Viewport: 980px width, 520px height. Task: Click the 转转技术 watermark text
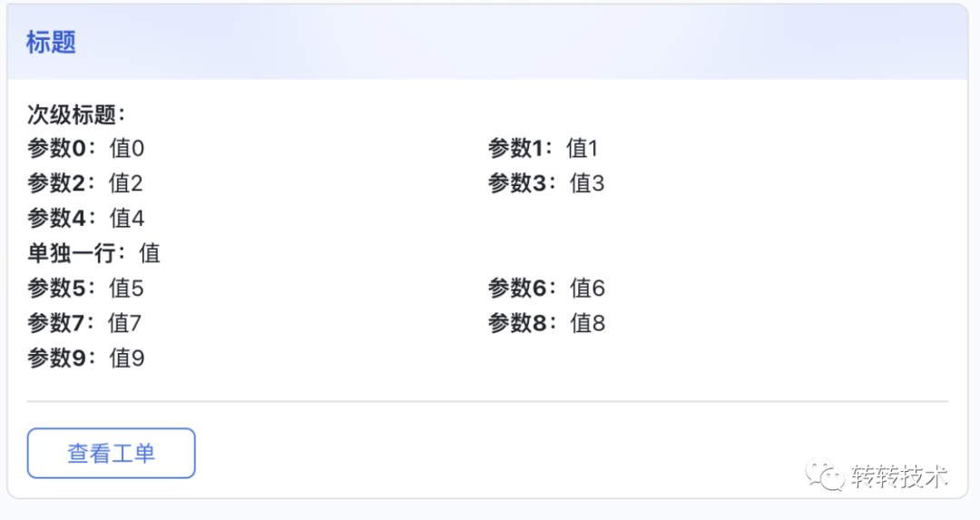point(899,476)
